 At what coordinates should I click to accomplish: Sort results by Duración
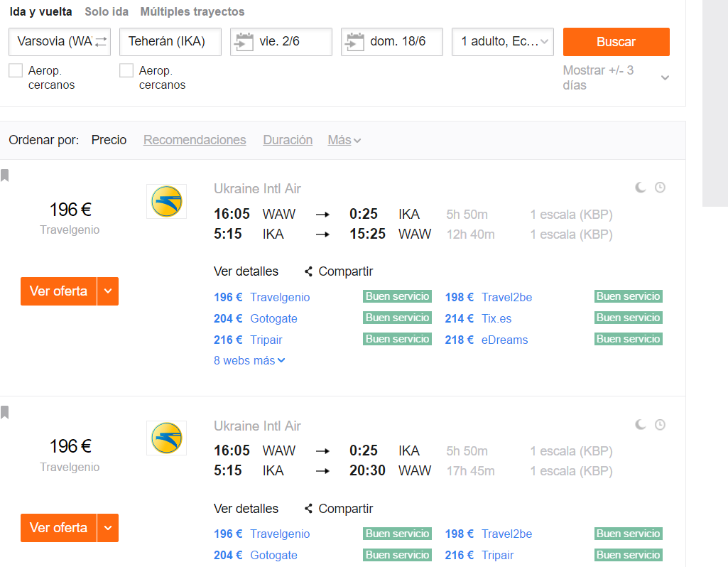click(288, 140)
